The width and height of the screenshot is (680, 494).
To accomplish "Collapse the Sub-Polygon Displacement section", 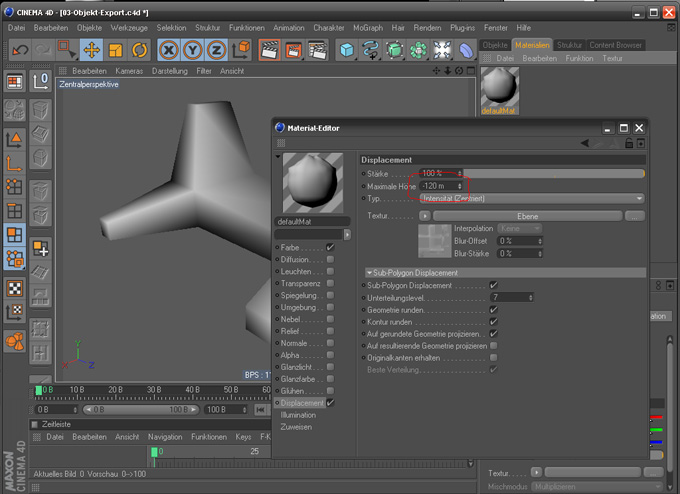I will tap(370, 272).
